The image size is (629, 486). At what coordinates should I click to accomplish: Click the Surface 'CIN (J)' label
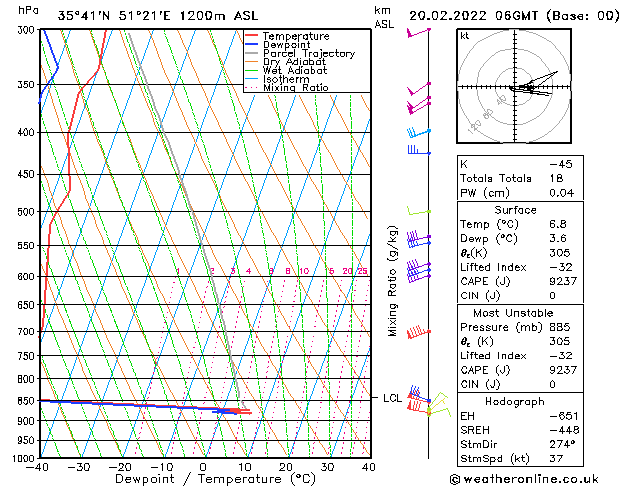[480, 296]
